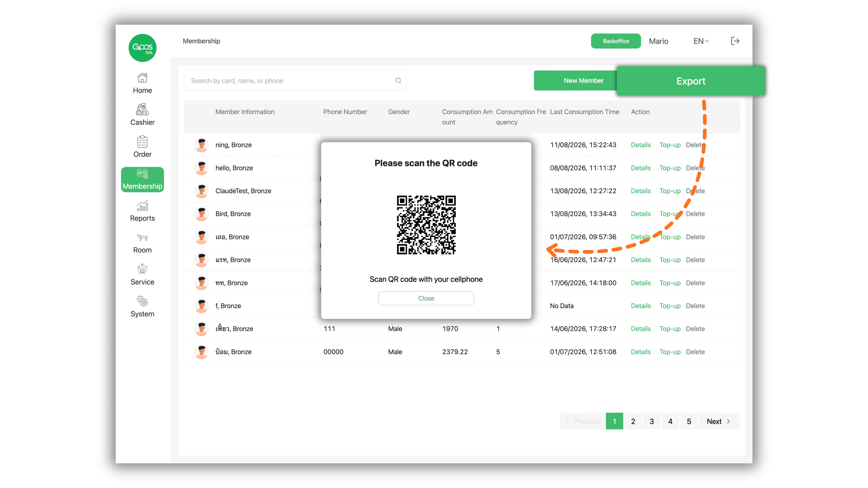
Task: Click the Backoffice button
Action: [616, 41]
